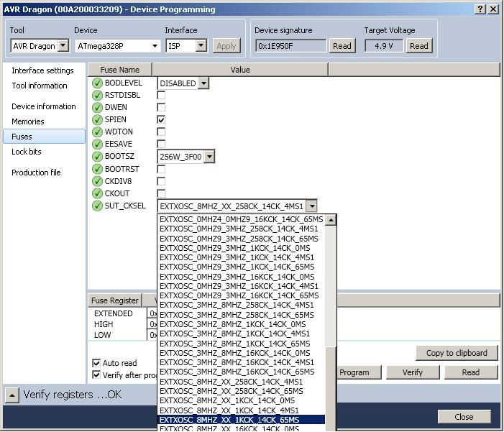This screenshot has height=432, width=504.
Task: Select EXTXOSC_0MHZ9_3MHZ_1KCK_14CK_0MS option
Action: (241, 248)
